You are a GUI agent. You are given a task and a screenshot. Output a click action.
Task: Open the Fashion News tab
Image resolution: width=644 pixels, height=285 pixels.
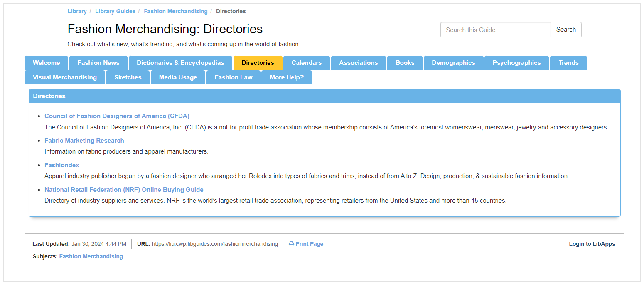point(98,63)
